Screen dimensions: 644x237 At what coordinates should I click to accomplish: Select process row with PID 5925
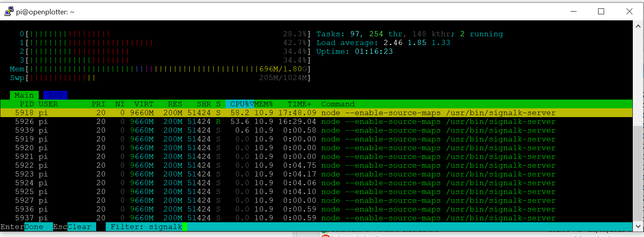pyautogui.click(x=316, y=192)
